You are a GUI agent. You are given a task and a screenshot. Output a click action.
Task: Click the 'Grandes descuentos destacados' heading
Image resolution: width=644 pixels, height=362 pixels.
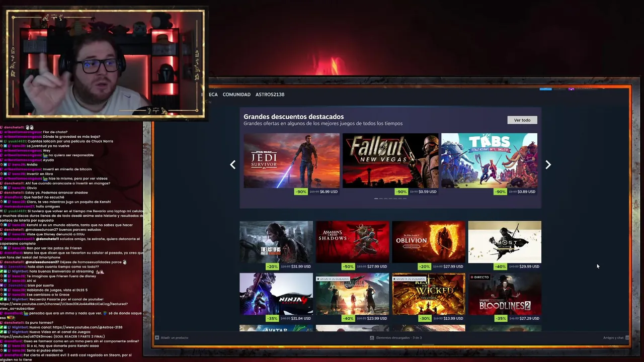click(x=294, y=117)
